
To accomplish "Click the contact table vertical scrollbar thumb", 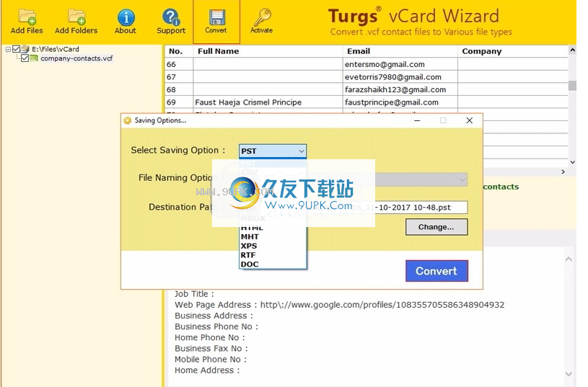I will point(572,86).
